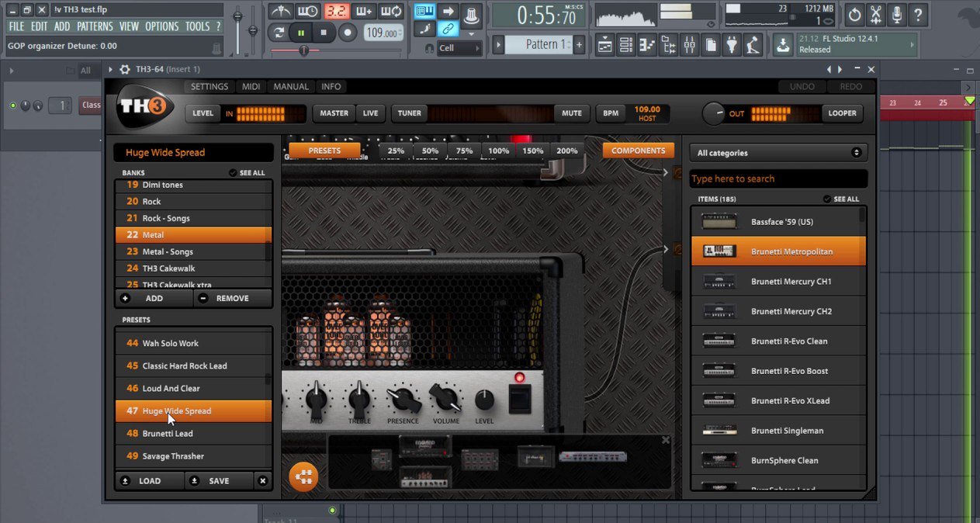This screenshot has width=980, height=523.
Task: Open the PATTERNS menu
Action: 95,26
